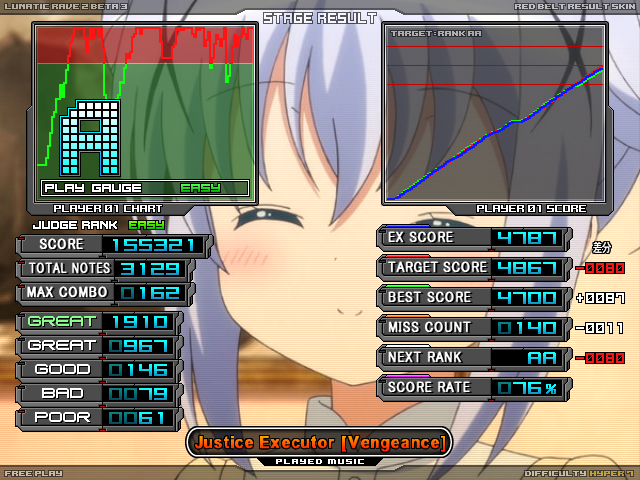Click the POOR count 0061
The width and height of the screenshot is (640, 480).
click(137, 418)
